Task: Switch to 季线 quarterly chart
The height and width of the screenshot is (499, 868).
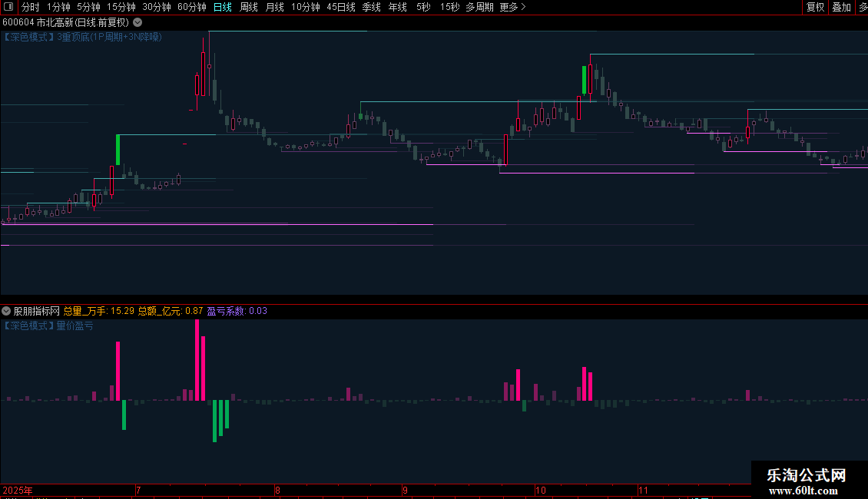Action: [x=372, y=7]
